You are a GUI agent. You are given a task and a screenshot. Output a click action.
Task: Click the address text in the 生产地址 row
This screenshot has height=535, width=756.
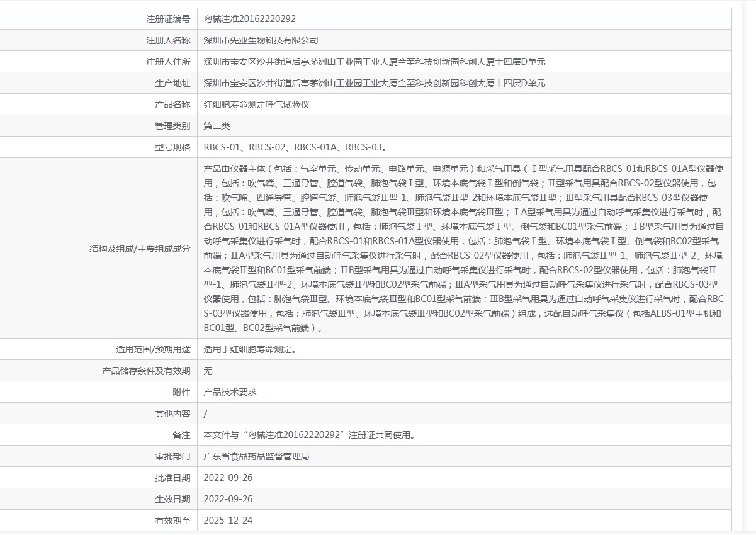[374, 83]
